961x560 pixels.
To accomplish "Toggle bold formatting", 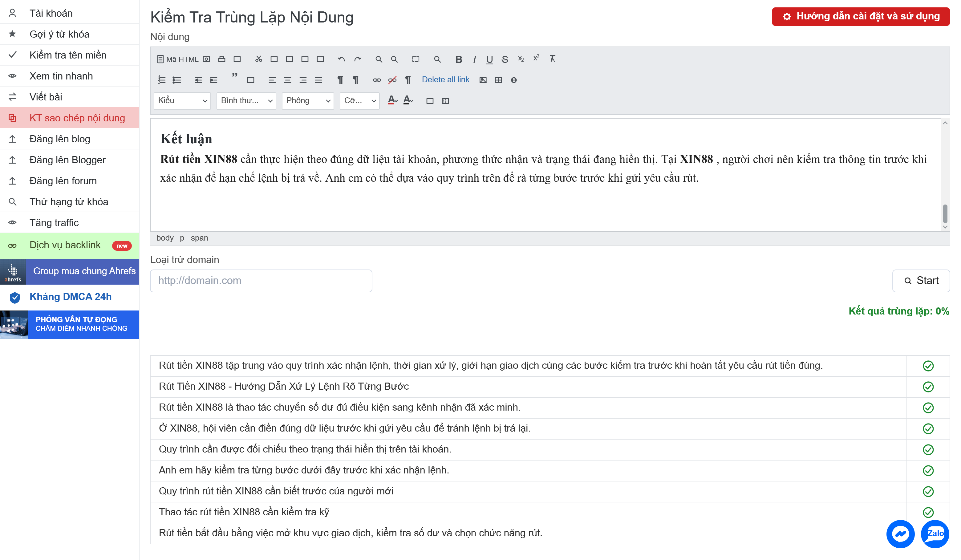I will tap(459, 59).
